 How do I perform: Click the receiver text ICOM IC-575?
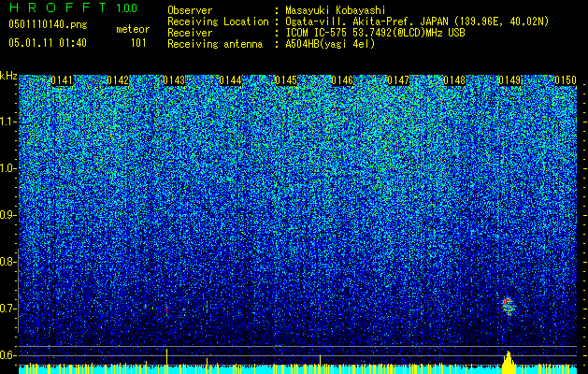pos(317,33)
